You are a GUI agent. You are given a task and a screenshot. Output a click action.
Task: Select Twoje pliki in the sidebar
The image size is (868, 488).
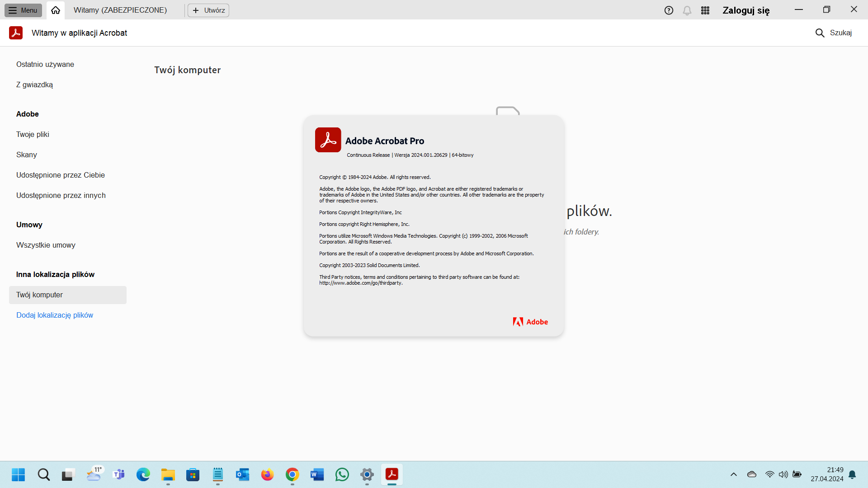(33, 134)
